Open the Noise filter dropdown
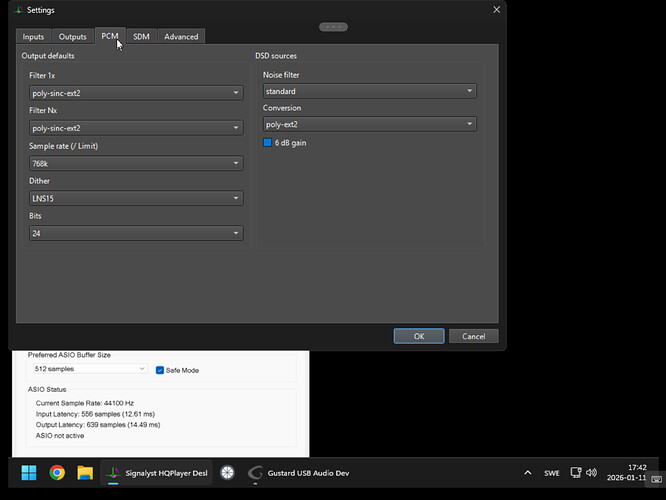This screenshot has height=500, width=666. coord(369,91)
